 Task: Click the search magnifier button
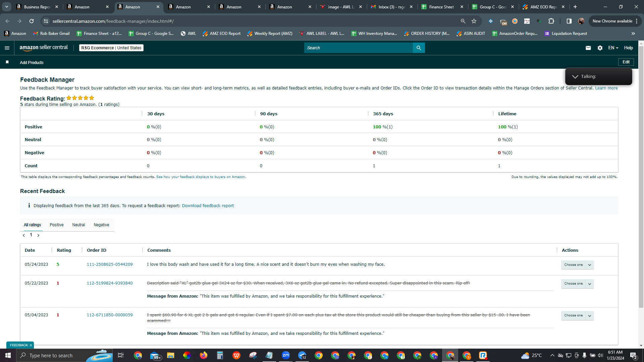click(419, 48)
